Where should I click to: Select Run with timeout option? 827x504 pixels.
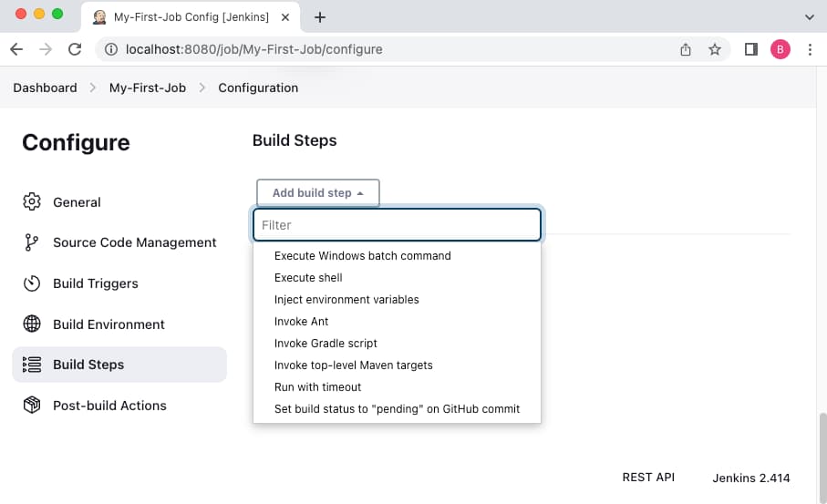pos(317,387)
